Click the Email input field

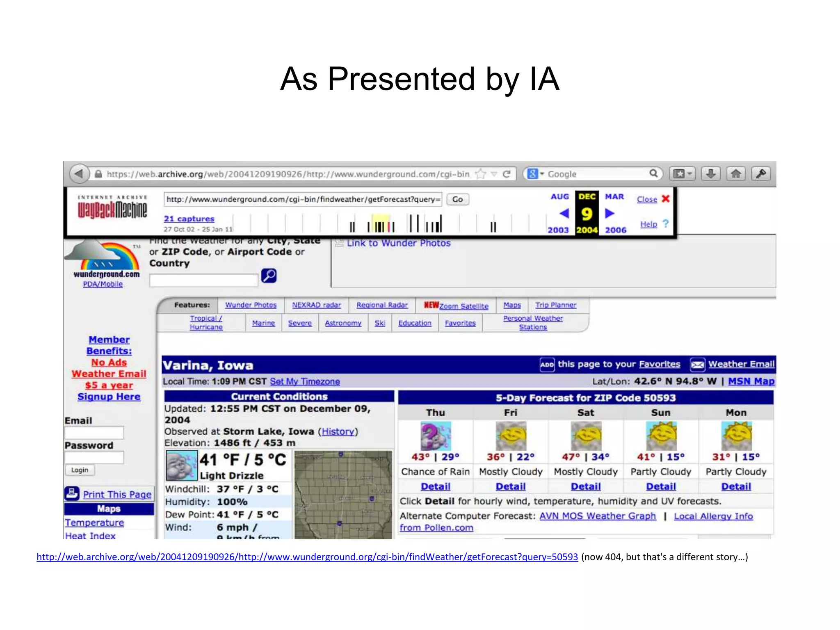pos(94,433)
